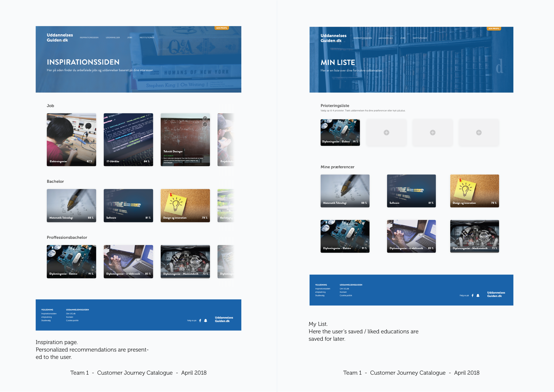Click the third empty plus slot in Prioteringsliste
The height and width of the screenshot is (392, 554).
pyautogui.click(x=479, y=132)
